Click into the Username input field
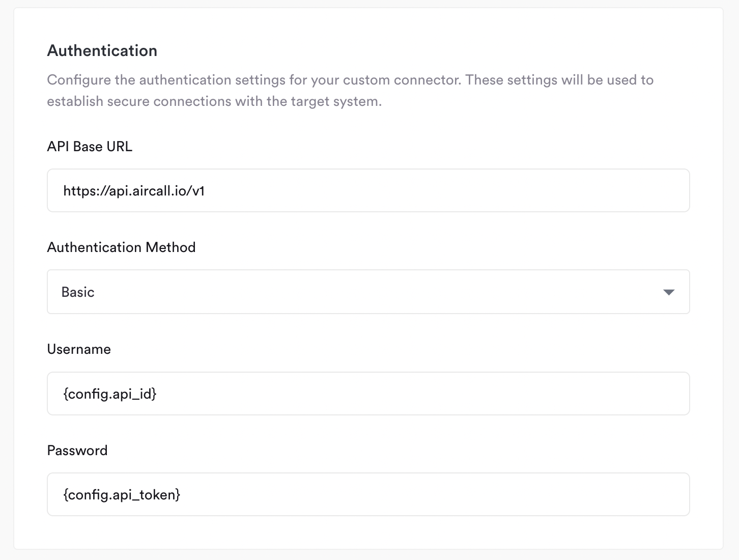The height and width of the screenshot is (560, 739). [x=368, y=394]
